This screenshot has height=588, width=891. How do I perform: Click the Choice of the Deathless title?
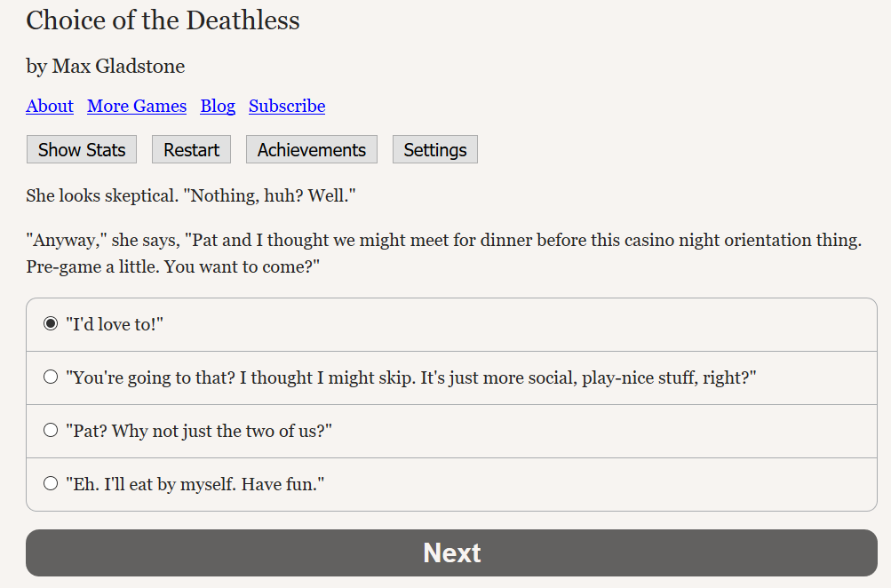pyautogui.click(x=163, y=20)
